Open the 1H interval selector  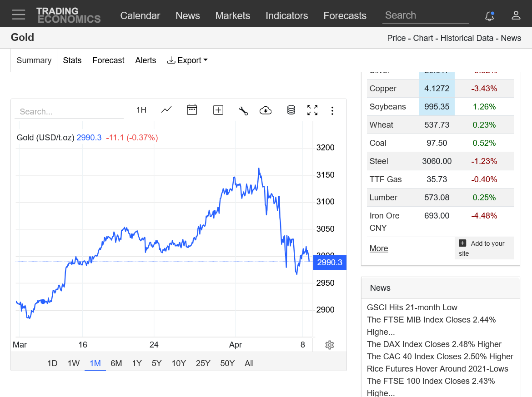(141, 110)
